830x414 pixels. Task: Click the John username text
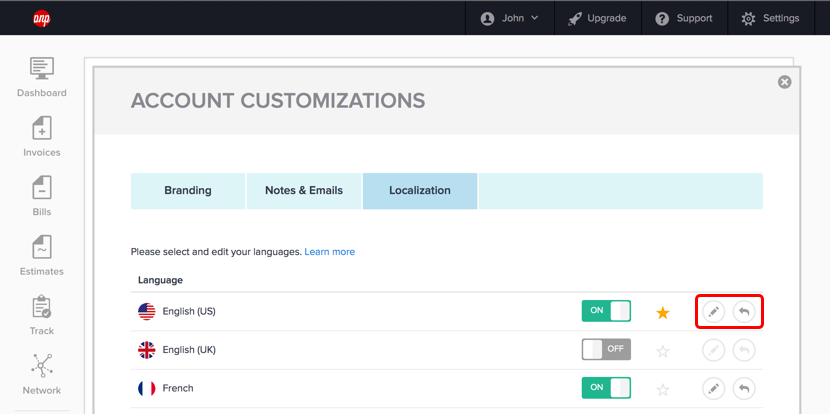(513, 18)
